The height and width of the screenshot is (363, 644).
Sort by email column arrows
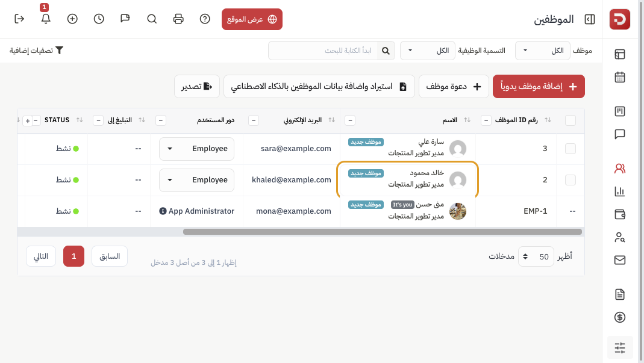click(x=331, y=120)
